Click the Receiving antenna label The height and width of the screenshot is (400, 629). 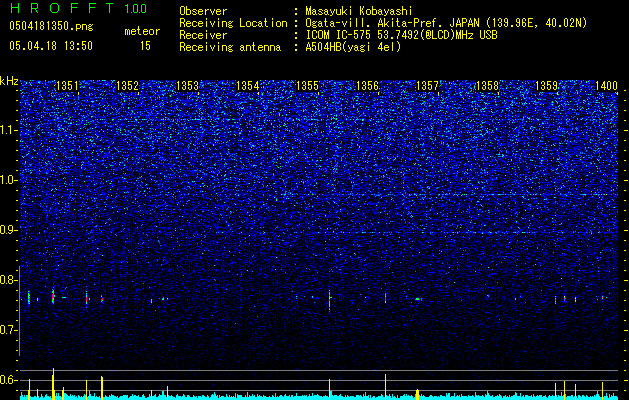230,47
